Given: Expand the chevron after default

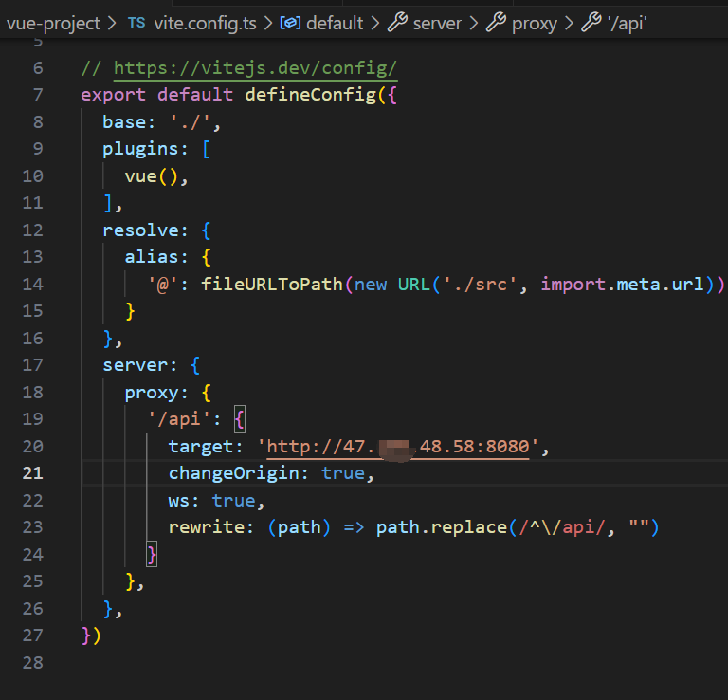Looking at the screenshot, I should point(375,23).
